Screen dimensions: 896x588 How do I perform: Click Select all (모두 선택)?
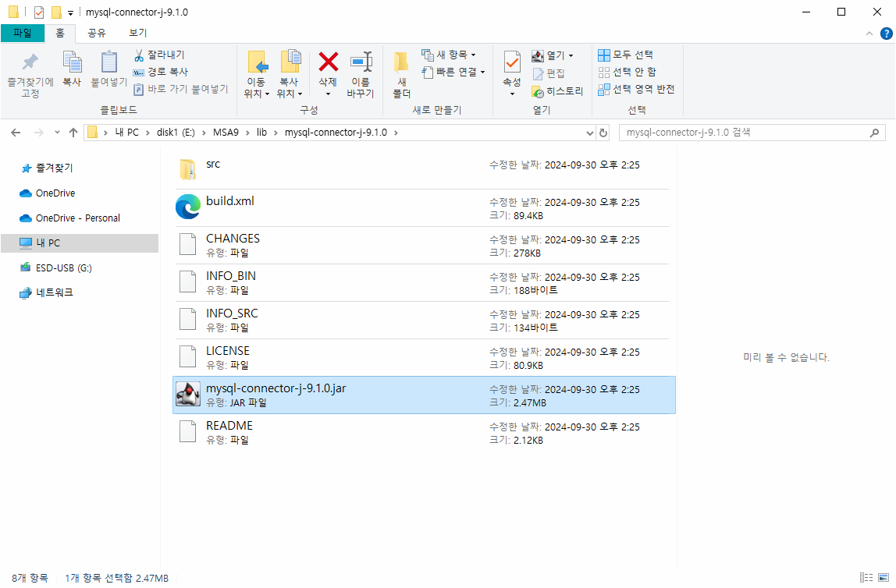(625, 55)
